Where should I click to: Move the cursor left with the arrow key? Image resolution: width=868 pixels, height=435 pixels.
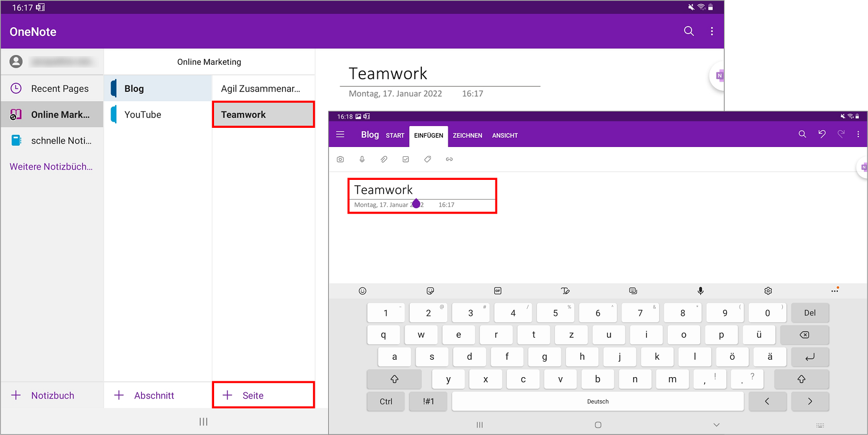click(767, 401)
